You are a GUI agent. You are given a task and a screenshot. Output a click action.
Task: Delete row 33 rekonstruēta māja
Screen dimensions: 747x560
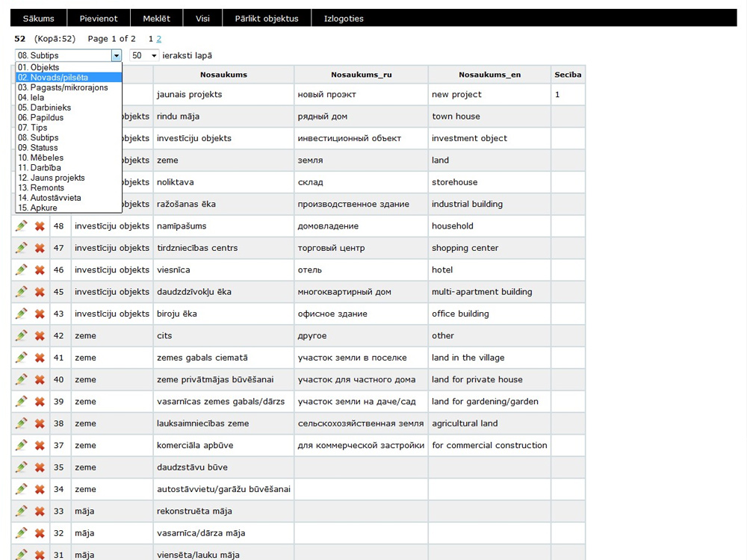[x=40, y=511]
